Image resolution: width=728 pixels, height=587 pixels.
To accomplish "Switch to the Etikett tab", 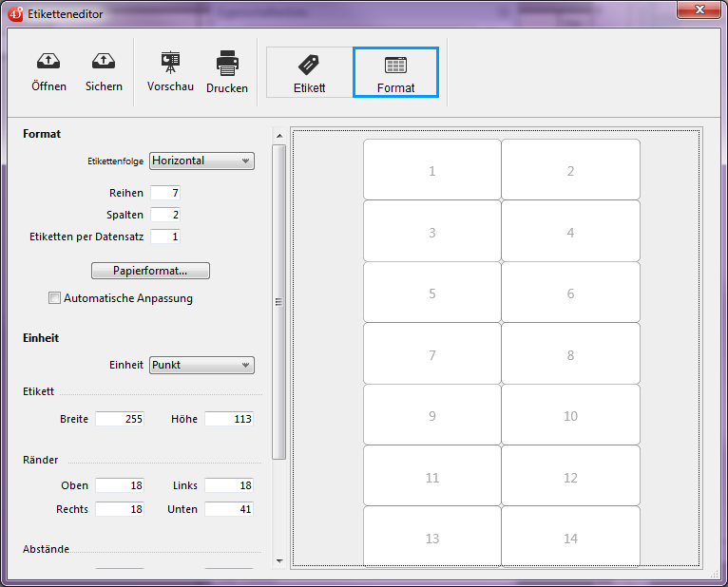I will tap(309, 72).
